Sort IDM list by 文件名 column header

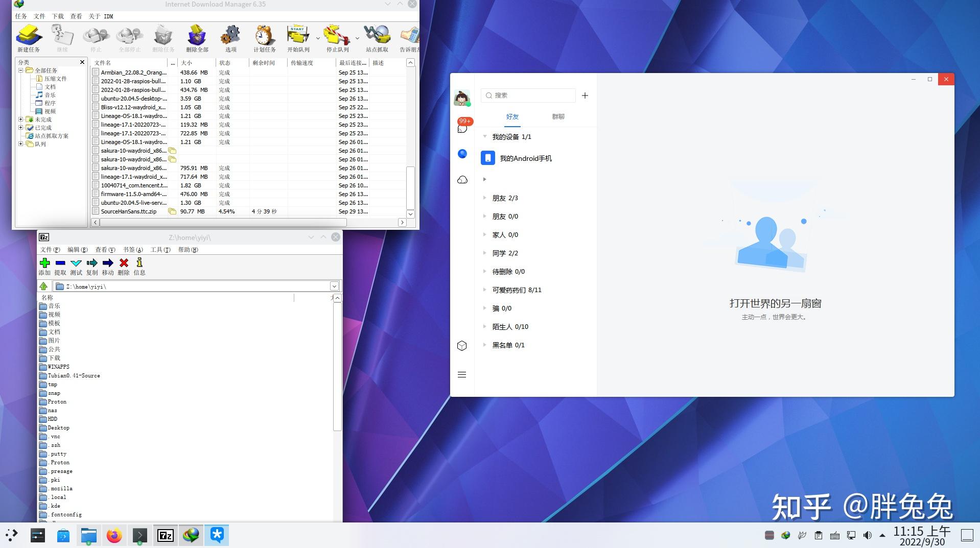pos(130,63)
